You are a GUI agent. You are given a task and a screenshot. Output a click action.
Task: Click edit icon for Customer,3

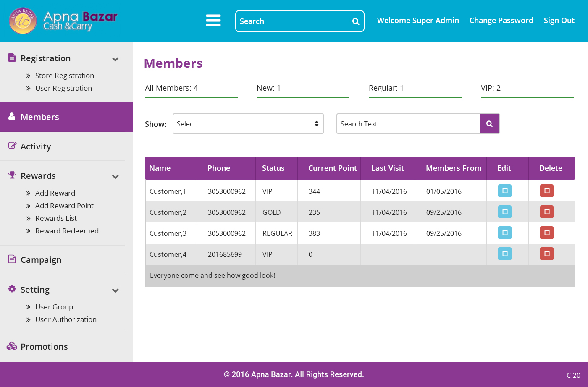pos(505,233)
